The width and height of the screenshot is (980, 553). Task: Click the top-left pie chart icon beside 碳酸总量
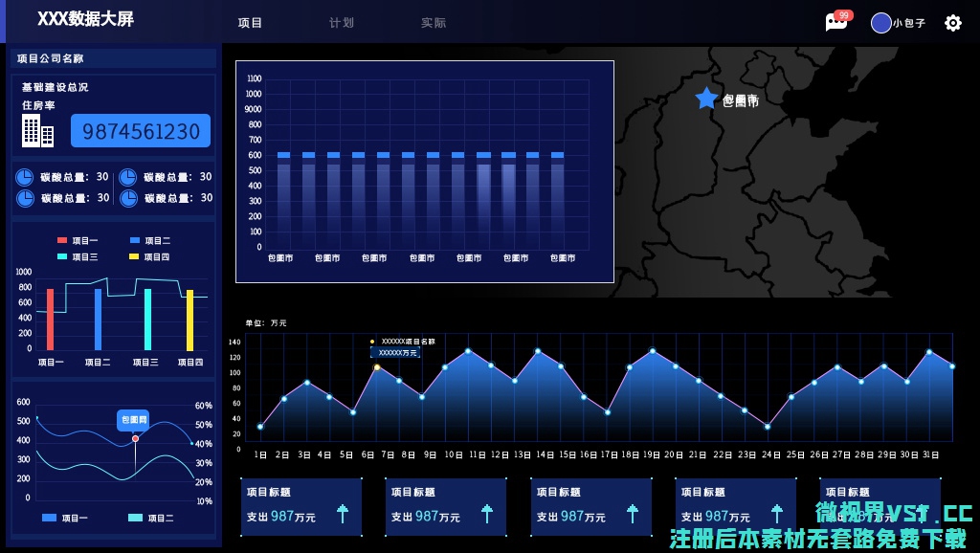25,177
